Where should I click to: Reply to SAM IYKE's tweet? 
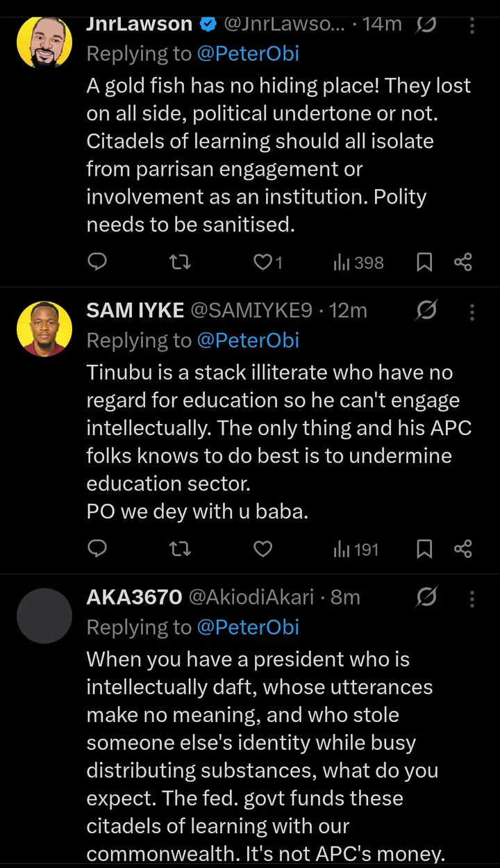[98, 550]
